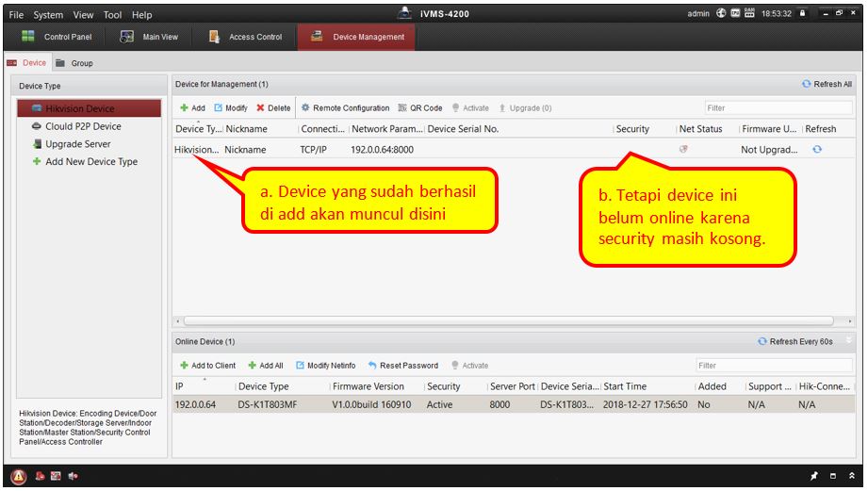The height and width of the screenshot is (491, 868).
Task: Click the admin user label
Action: (x=698, y=13)
